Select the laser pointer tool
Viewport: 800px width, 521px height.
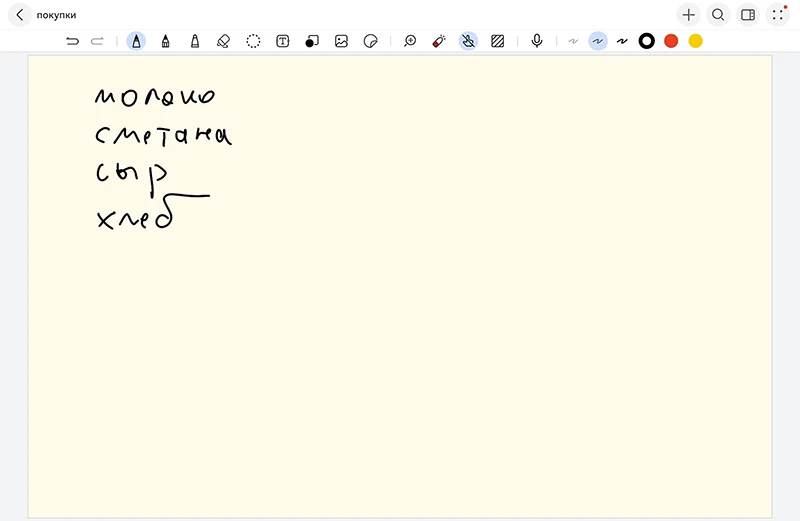[438, 41]
